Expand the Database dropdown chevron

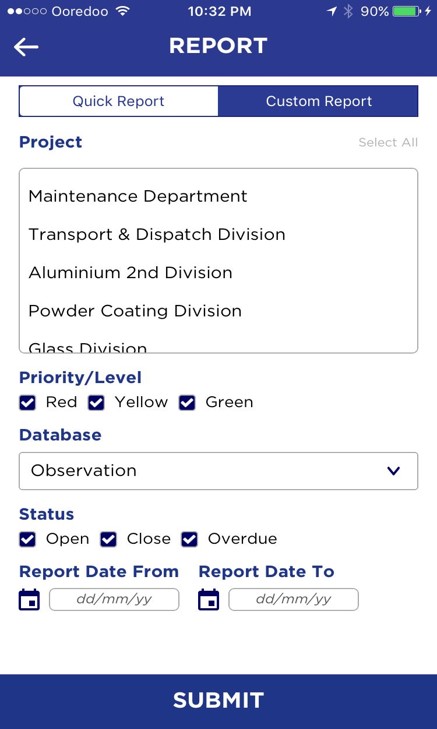pos(393,471)
